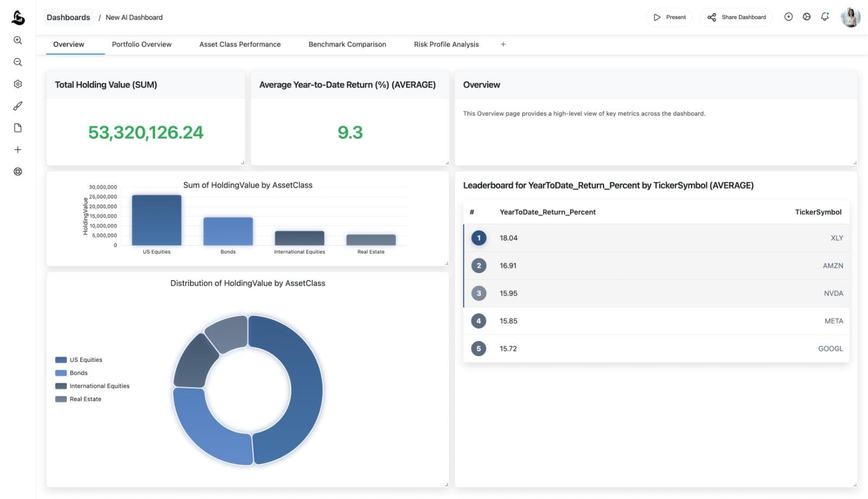This screenshot has height=499, width=868.
Task: Open the notifications bell with the blue badge
Action: [x=825, y=17]
